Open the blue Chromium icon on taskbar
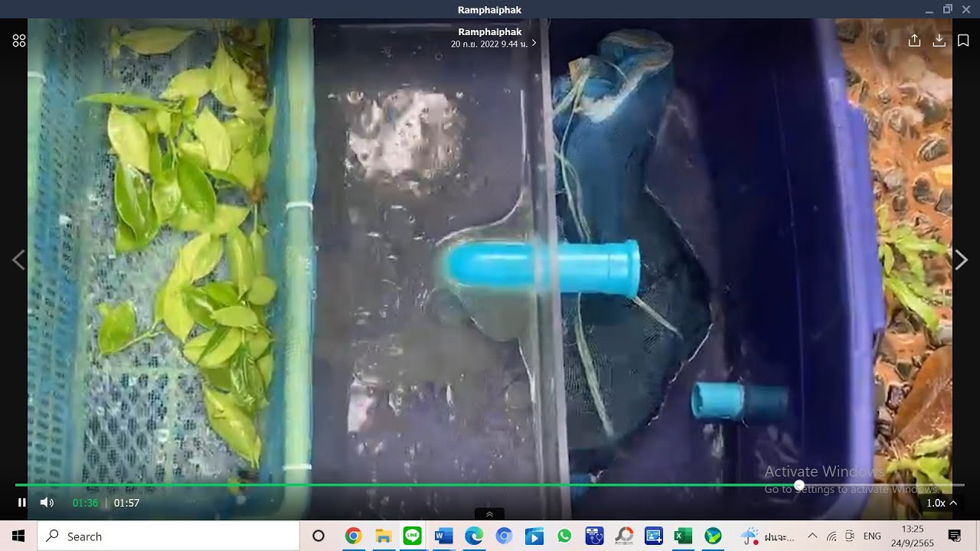 click(504, 536)
